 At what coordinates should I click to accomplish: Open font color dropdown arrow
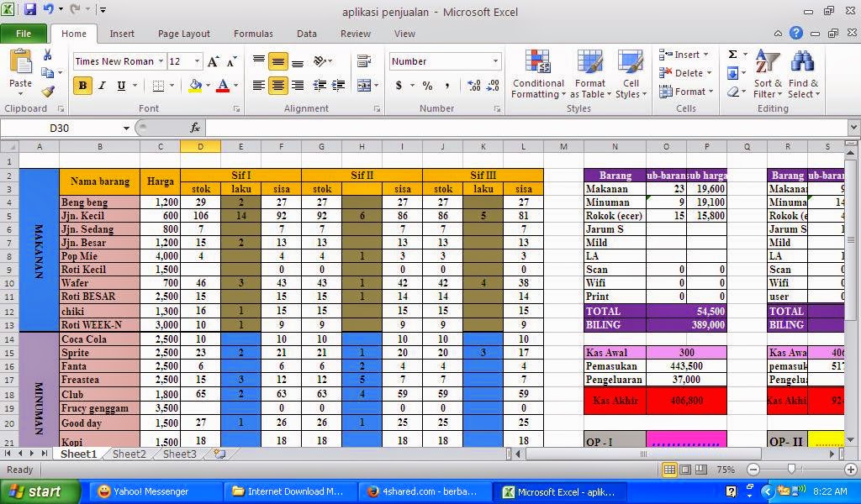click(235, 86)
